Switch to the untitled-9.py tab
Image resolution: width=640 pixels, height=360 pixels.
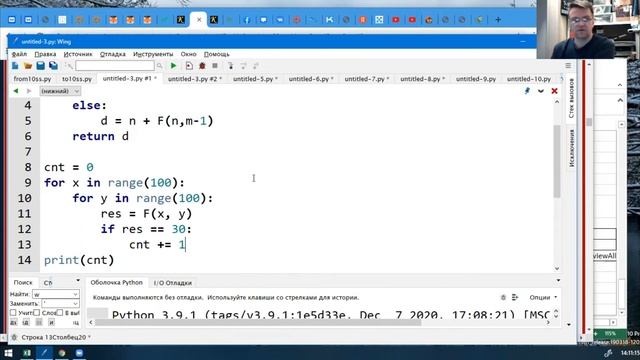(x=476, y=79)
